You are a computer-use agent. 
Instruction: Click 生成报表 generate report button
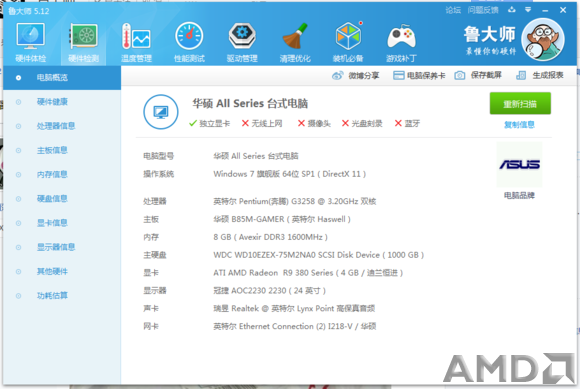click(540, 75)
